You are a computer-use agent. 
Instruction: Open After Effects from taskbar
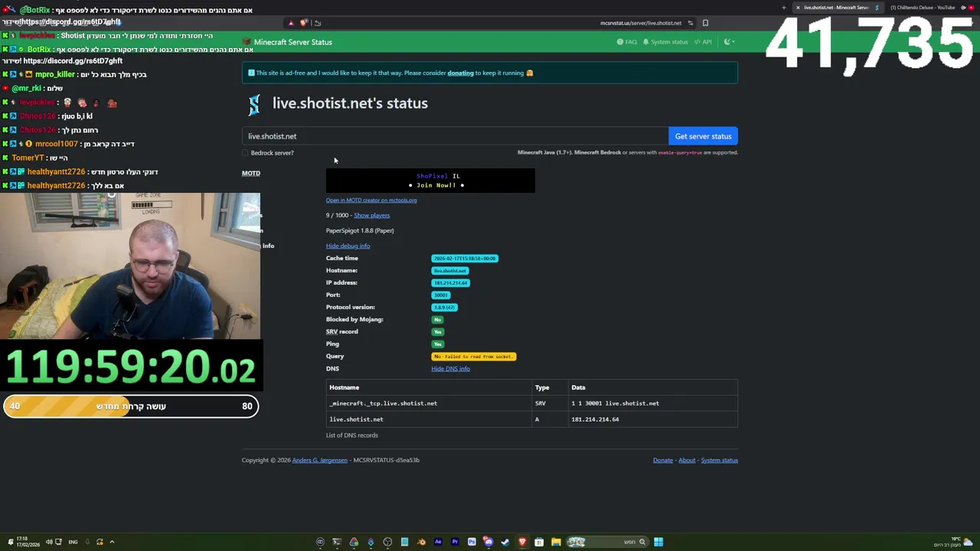coord(438,542)
